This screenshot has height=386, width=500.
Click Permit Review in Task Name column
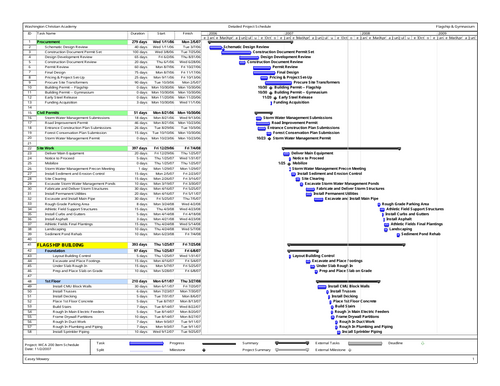point(57,67)
